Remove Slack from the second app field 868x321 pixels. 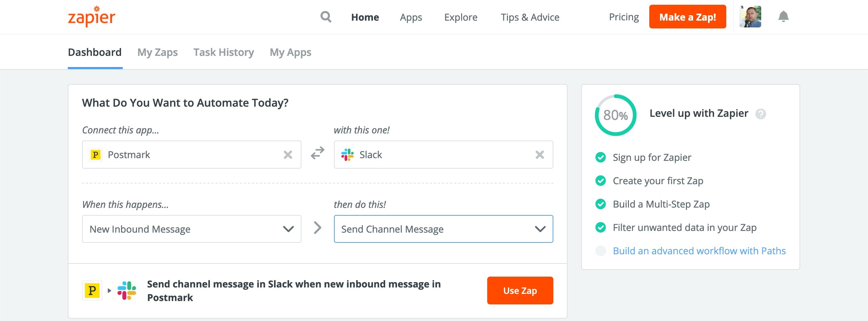coord(540,155)
